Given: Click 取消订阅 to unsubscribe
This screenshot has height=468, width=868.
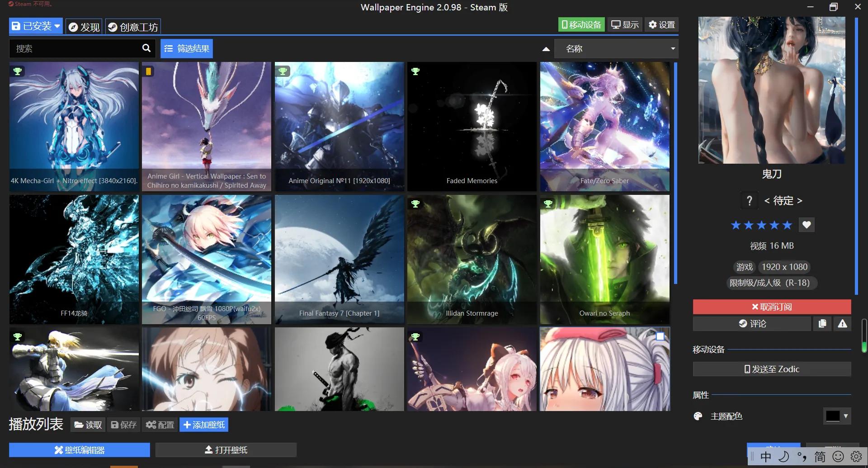Looking at the screenshot, I should click(772, 307).
